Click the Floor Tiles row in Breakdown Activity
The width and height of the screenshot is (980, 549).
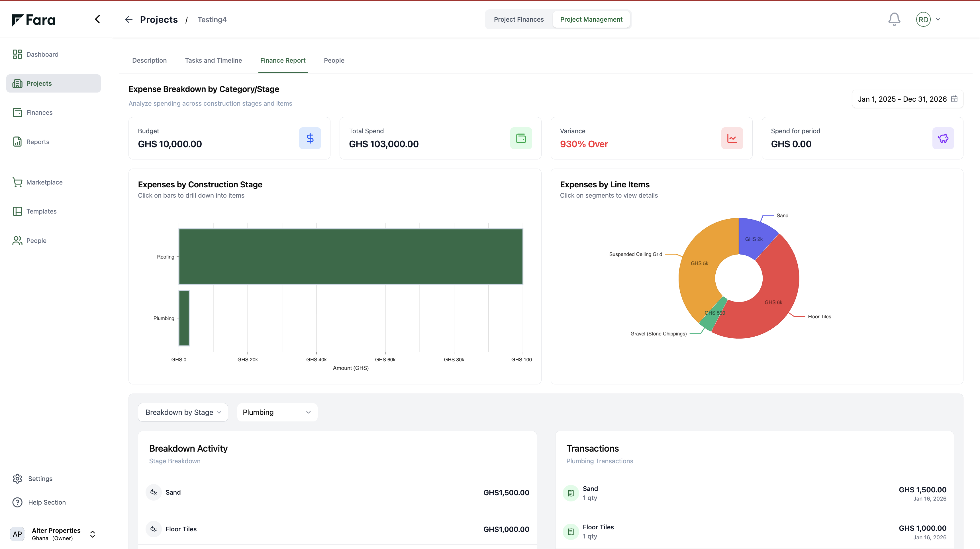tap(338, 529)
